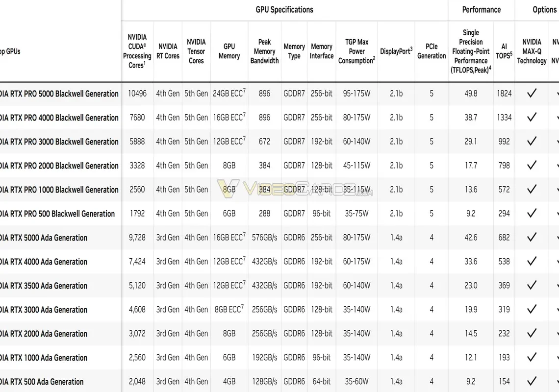The height and width of the screenshot is (392, 559).
Task: Click the DisplayPort column header
Action: [396, 51]
